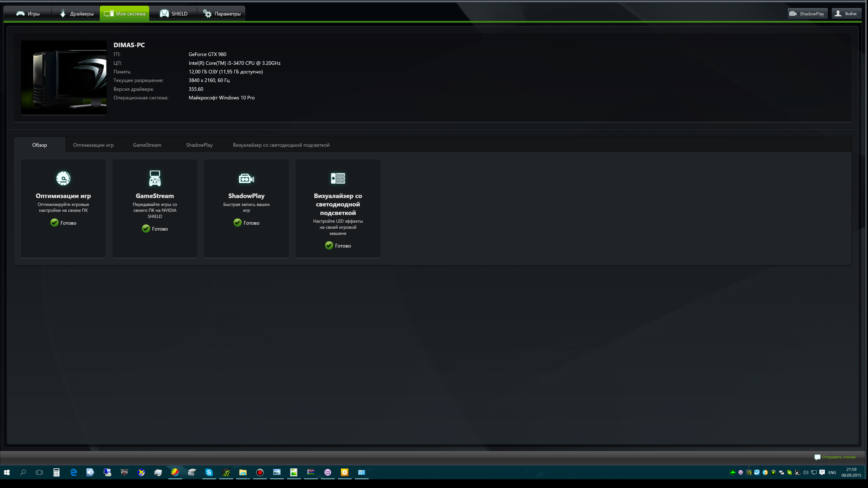The image size is (868, 488).
Task: Click the Отправить отклик feedback link
Action: (x=838, y=457)
